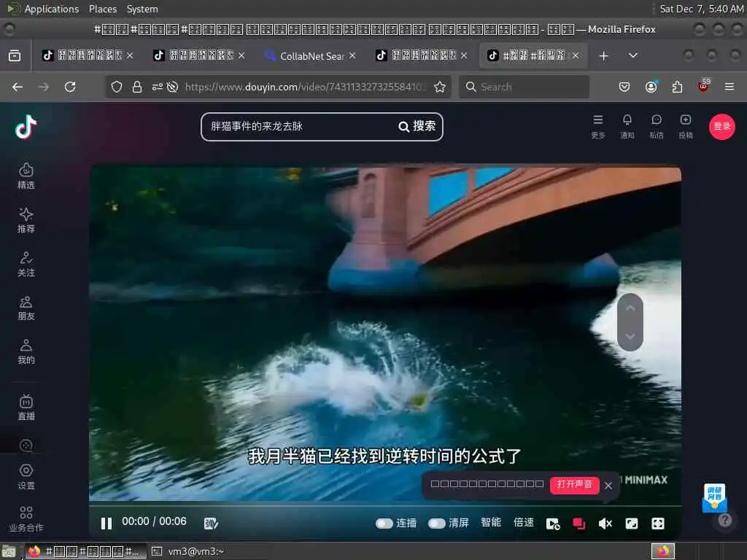747x560 pixels.
Task: Open the Firefox hamburger application menu
Action: pyautogui.click(x=729, y=87)
